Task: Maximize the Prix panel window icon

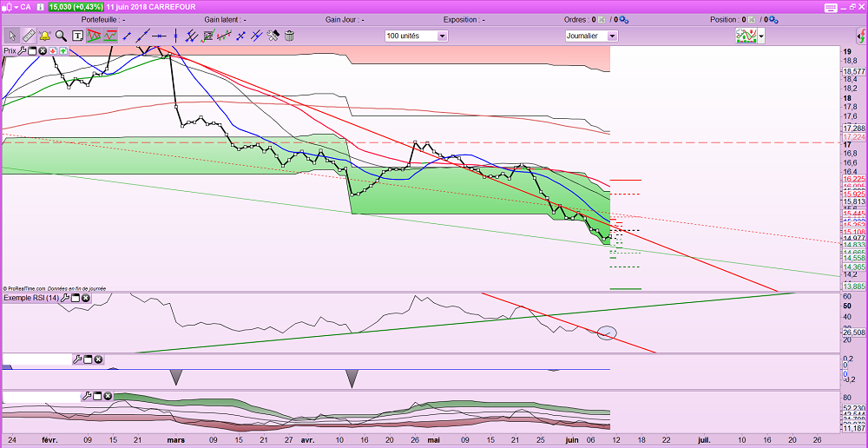Action: click(x=32, y=51)
